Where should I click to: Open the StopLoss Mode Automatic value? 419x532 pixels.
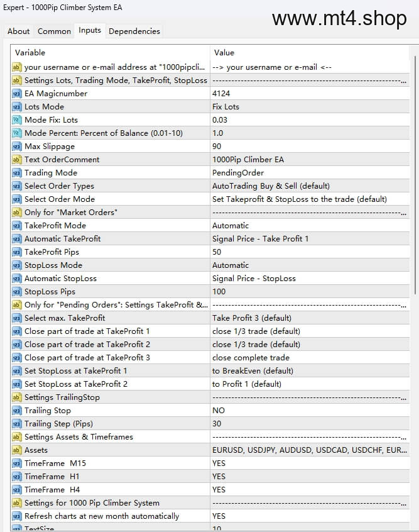coord(310,265)
